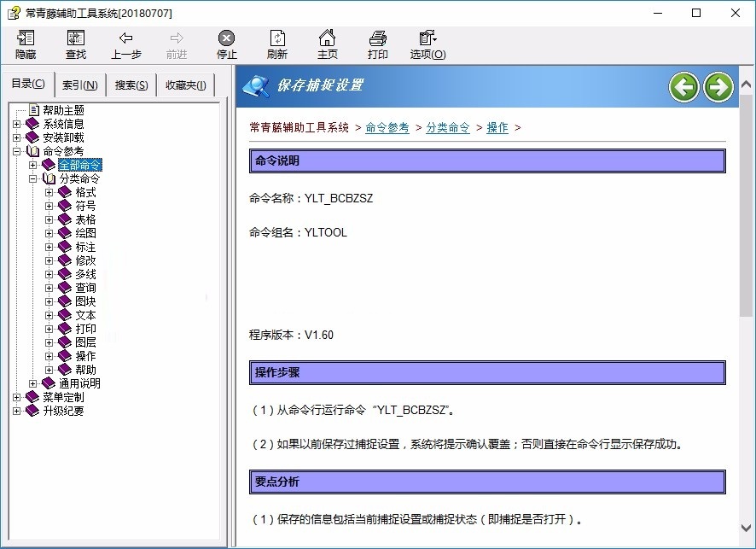Viewport: 756px width, 549px height.
Task: Expand the 系统信息 tree node
Action: 17,124
